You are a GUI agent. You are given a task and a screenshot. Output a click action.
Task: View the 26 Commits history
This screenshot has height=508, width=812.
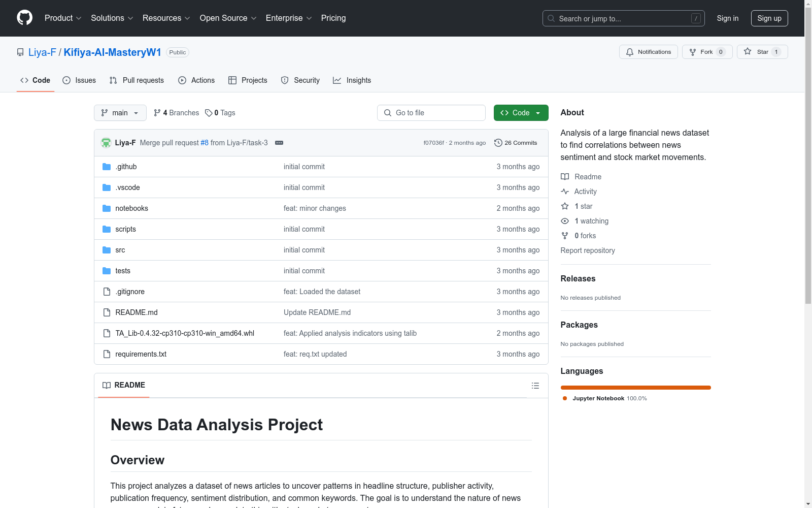[516, 143]
